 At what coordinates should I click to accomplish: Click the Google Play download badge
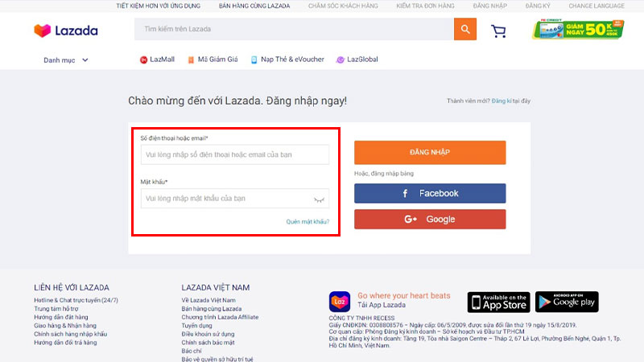(x=567, y=302)
